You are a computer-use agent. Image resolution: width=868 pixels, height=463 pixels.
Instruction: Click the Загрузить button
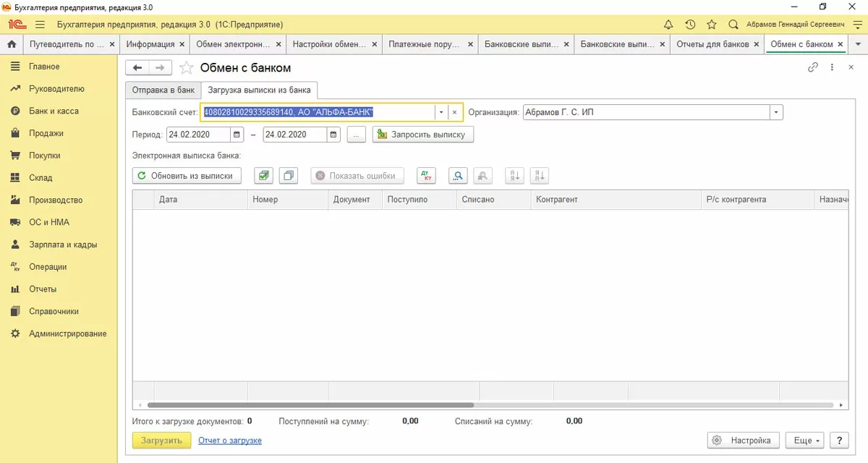(x=161, y=440)
